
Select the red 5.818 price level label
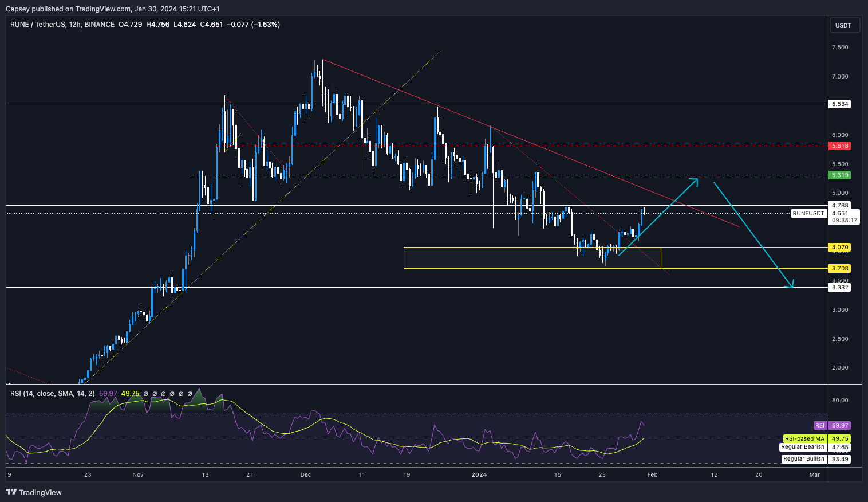pos(841,146)
